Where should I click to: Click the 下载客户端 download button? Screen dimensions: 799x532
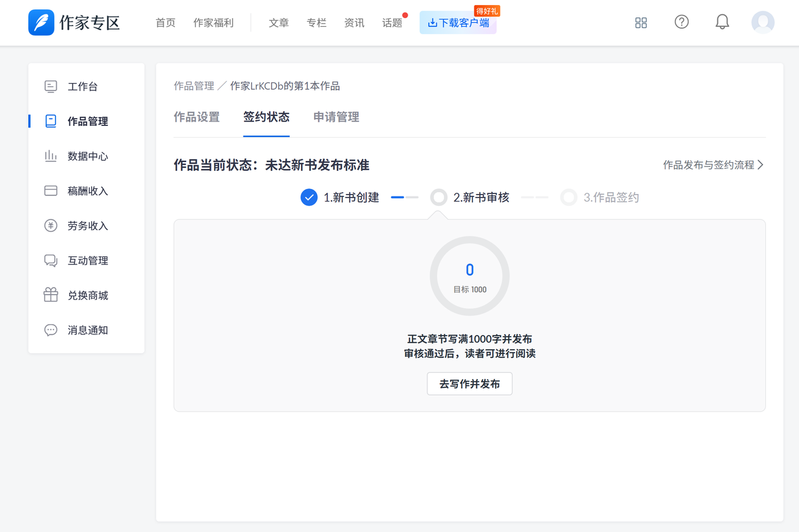(458, 23)
